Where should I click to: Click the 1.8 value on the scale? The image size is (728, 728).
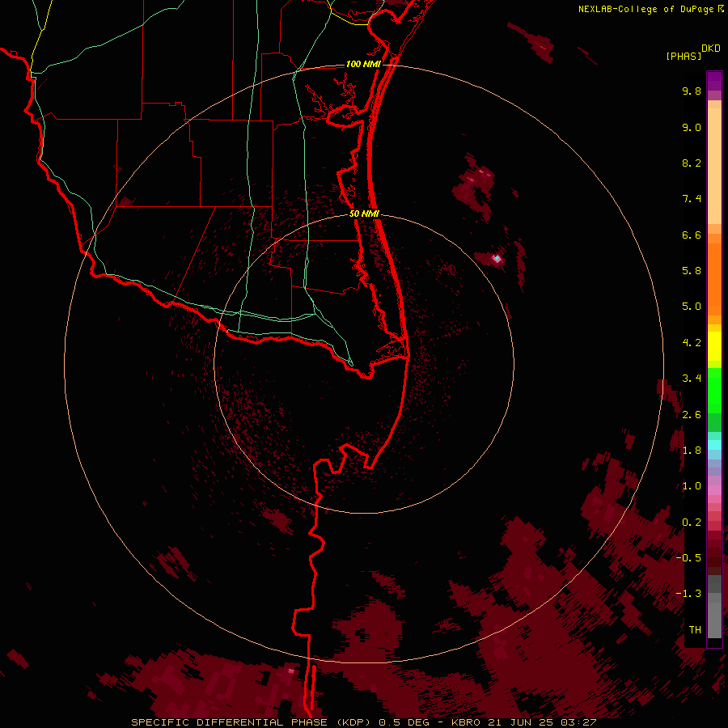coord(692,451)
